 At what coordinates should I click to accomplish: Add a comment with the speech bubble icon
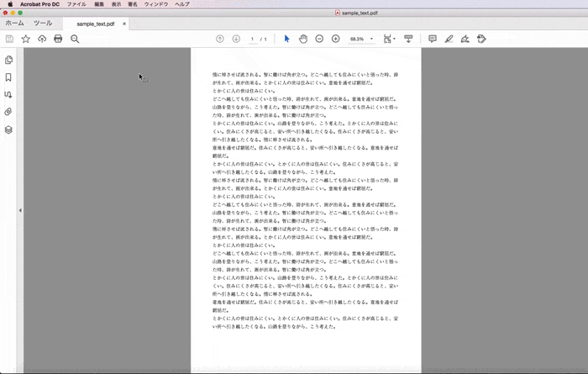433,39
